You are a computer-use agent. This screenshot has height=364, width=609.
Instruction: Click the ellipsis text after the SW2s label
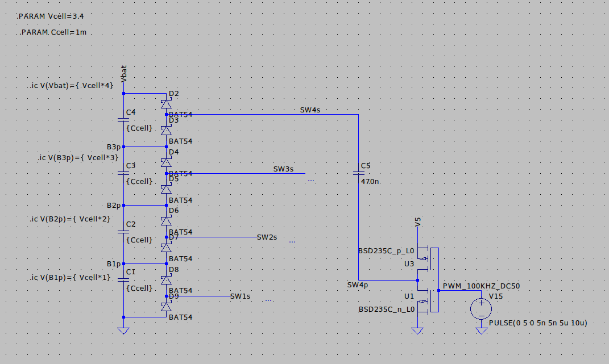[x=292, y=242]
